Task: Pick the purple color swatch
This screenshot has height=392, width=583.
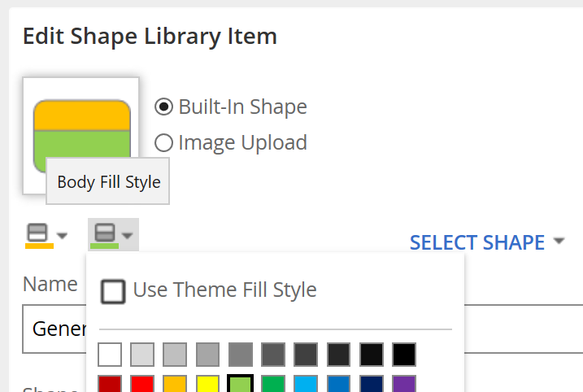Action: (x=404, y=383)
